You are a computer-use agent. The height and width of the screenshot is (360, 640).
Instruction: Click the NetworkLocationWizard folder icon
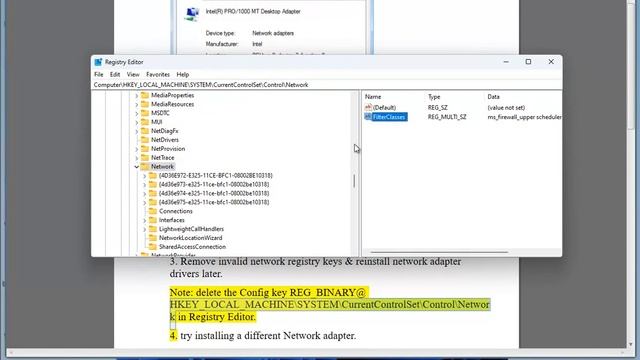pyautogui.click(x=153, y=238)
